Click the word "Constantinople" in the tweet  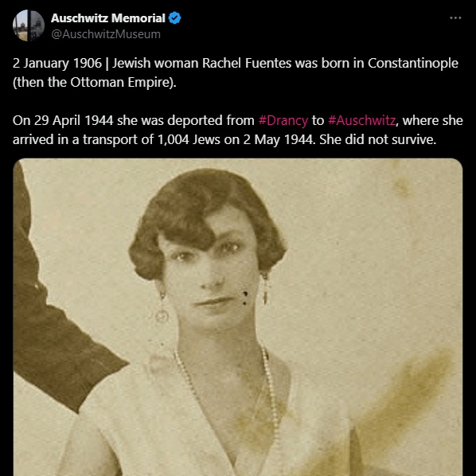[x=413, y=64]
